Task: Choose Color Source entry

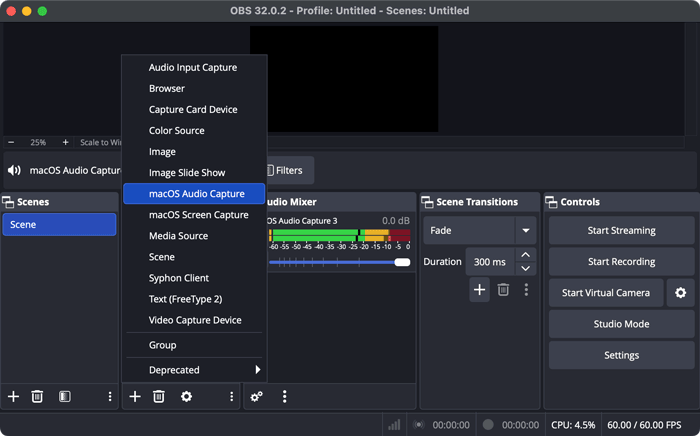Action: [194, 130]
